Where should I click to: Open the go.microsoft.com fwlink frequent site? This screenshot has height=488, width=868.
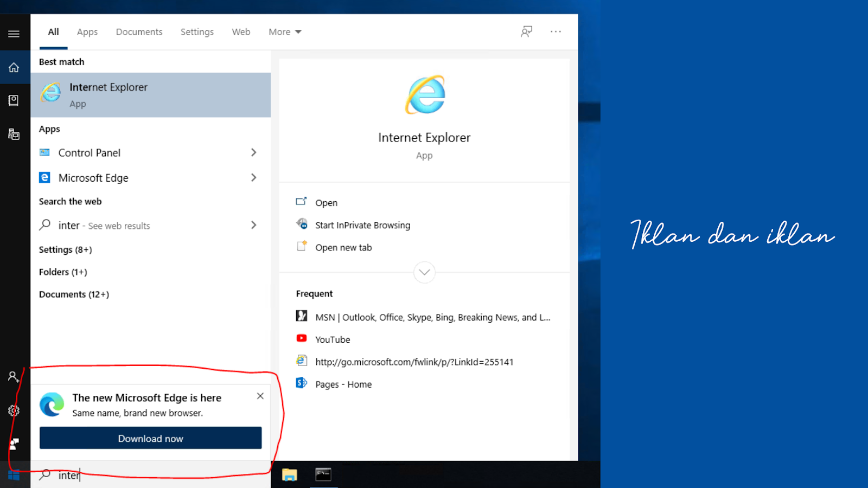414,362
